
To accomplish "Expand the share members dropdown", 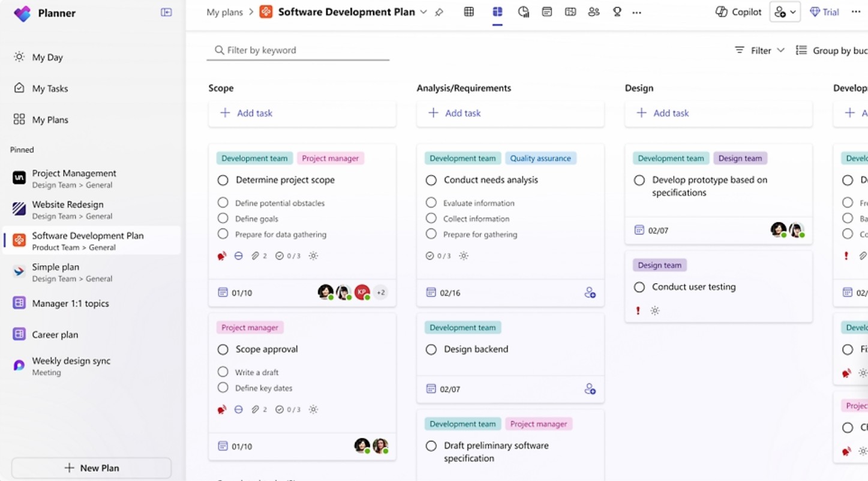I will pyautogui.click(x=785, y=12).
